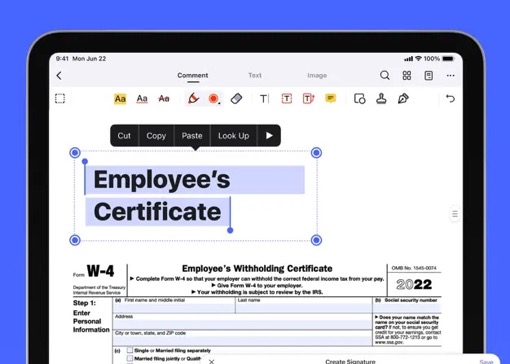Image resolution: width=510 pixels, height=364 pixels.
Task: Open the three-dot more options menu
Action: pyautogui.click(x=451, y=76)
